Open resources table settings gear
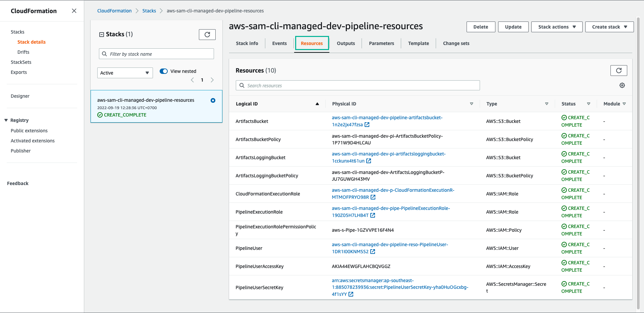The image size is (644, 313). [x=622, y=85]
